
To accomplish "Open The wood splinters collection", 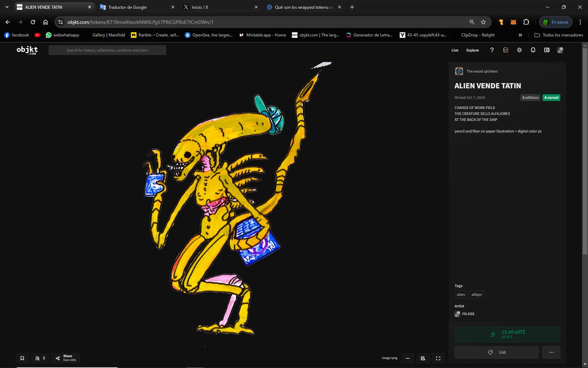I will pyautogui.click(x=482, y=71).
